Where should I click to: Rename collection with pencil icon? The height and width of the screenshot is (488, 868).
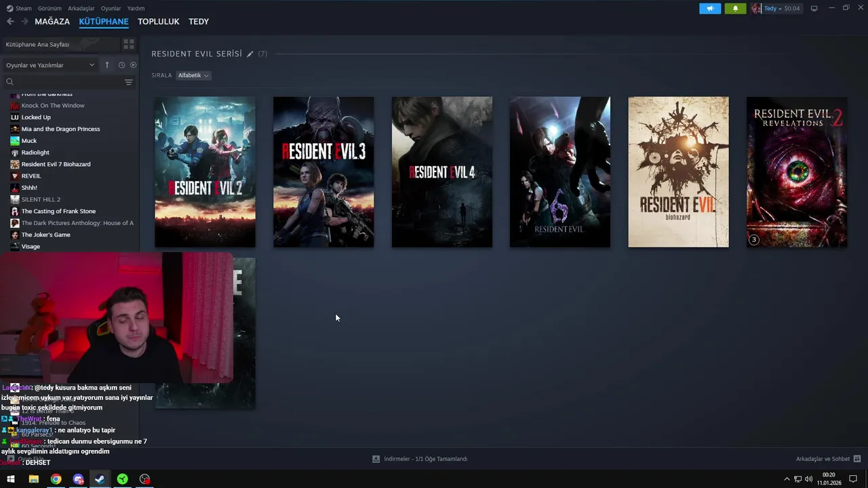pyautogui.click(x=250, y=54)
